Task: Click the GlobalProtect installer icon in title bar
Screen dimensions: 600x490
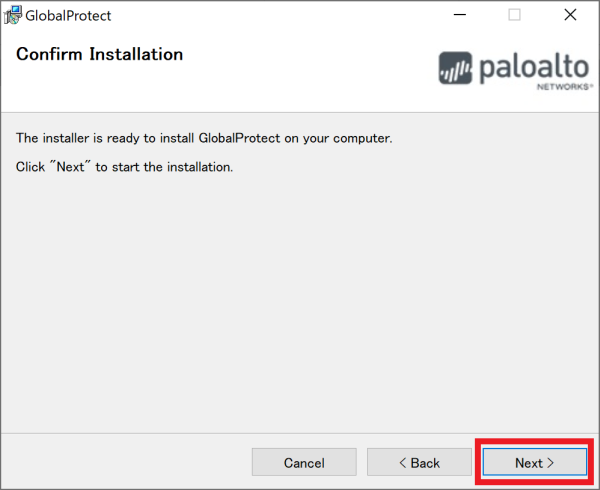Action: [x=14, y=15]
